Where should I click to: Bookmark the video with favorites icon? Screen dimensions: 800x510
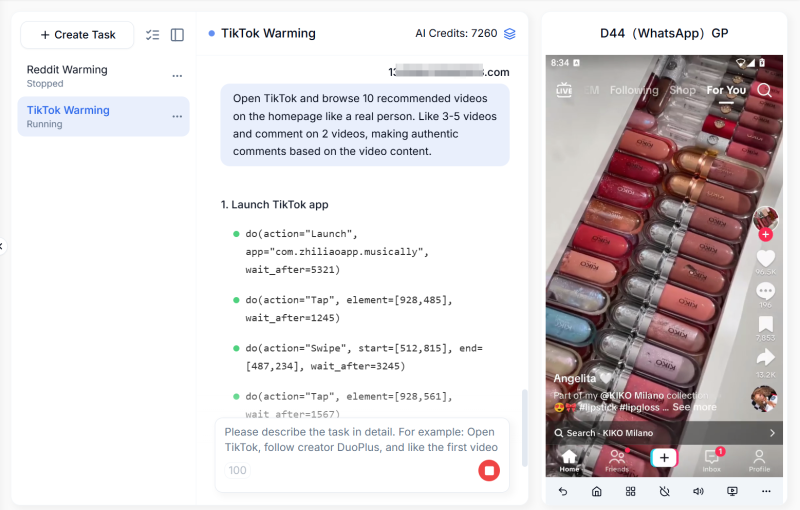point(765,324)
